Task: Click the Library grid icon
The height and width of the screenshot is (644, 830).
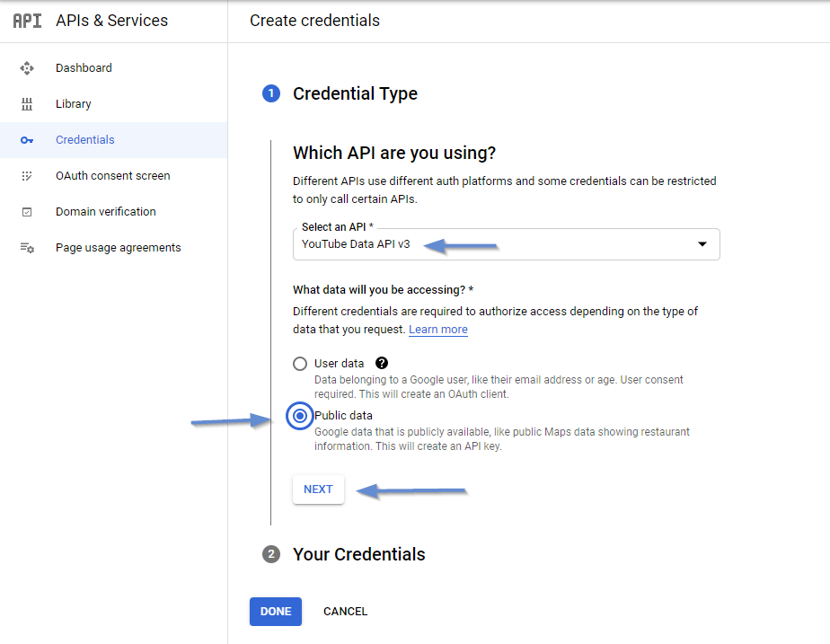Action: pos(27,104)
